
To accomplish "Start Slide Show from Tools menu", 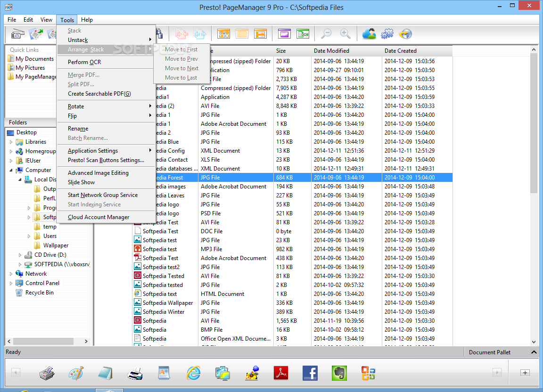I will click(106, 182).
